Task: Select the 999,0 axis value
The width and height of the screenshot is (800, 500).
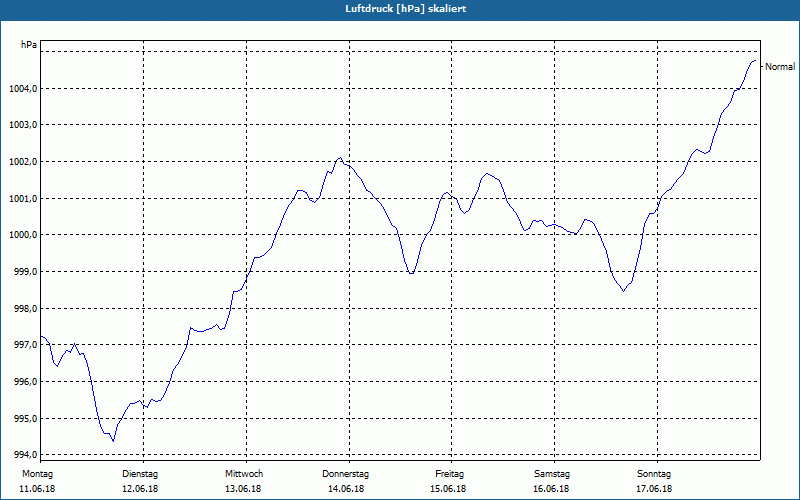Action: (x=24, y=272)
